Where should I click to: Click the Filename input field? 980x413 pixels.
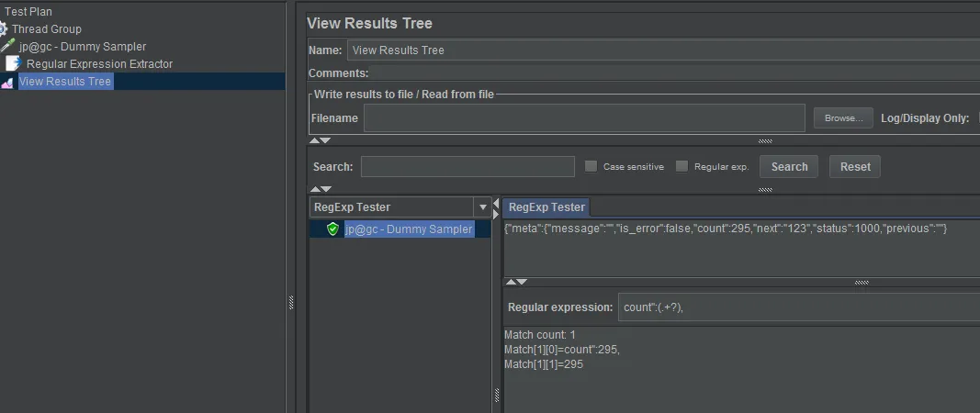tap(584, 118)
